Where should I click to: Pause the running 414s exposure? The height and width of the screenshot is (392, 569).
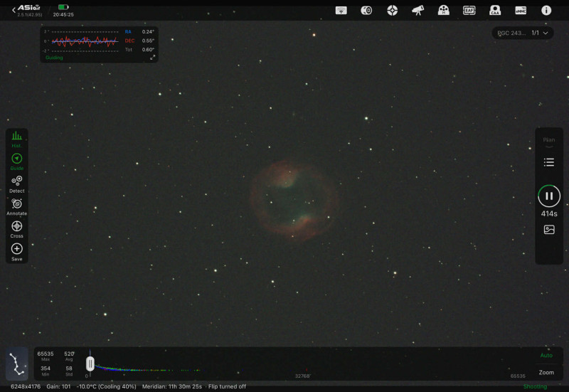coord(549,196)
